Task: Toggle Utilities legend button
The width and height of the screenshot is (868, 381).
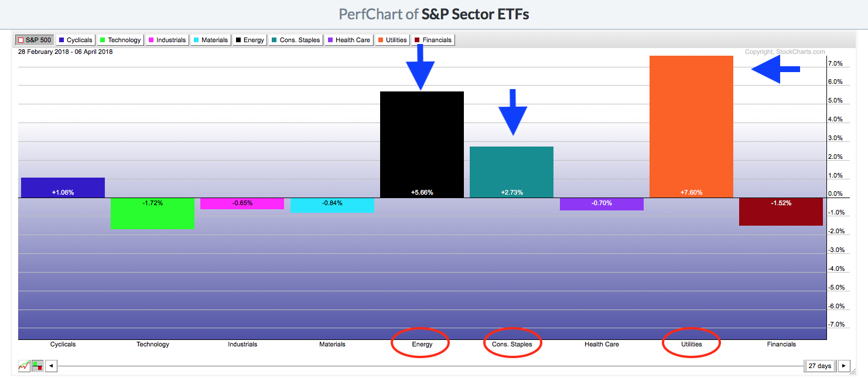Action: tap(392, 40)
